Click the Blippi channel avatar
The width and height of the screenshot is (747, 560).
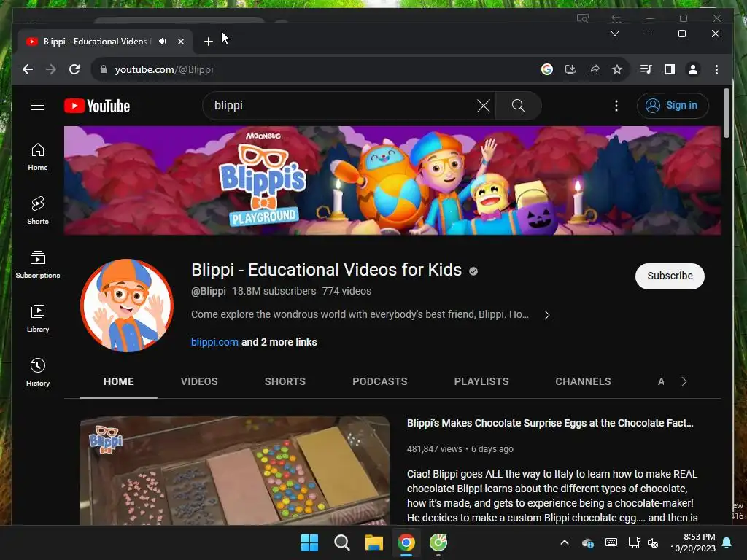(127, 306)
